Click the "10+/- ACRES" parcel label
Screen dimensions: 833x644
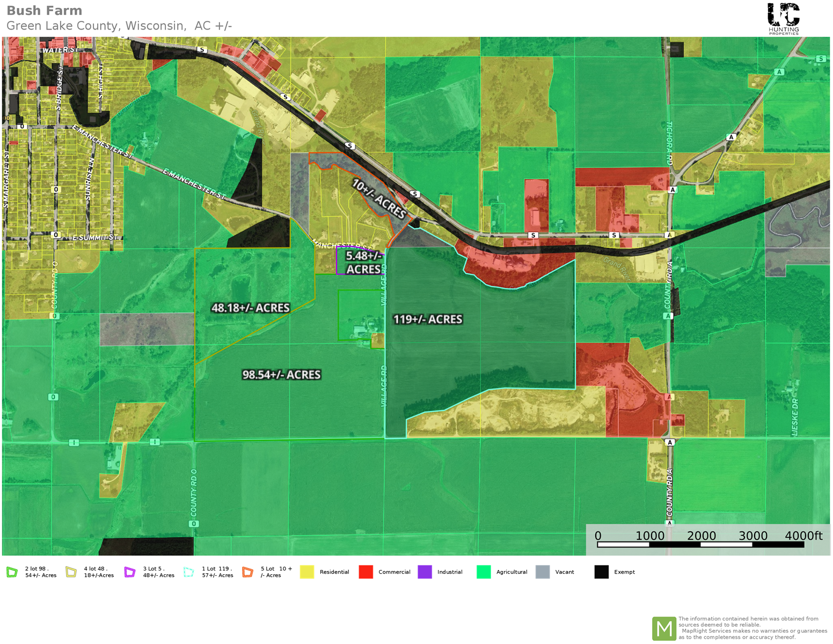point(379,199)
